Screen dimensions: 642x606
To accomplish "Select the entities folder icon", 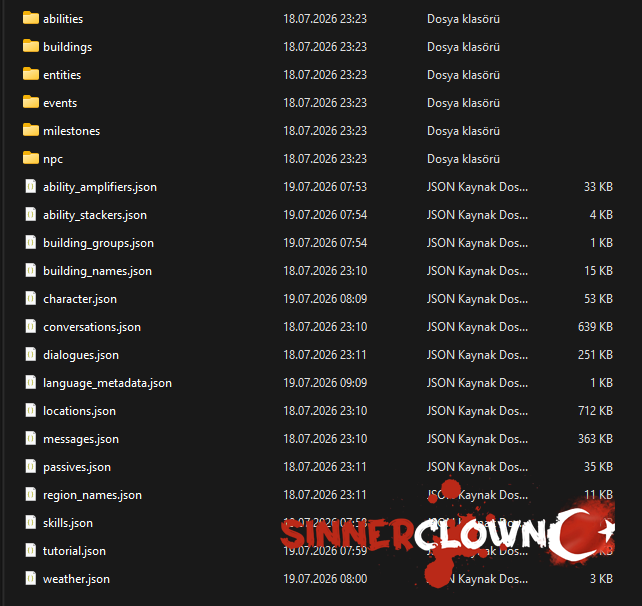I will click(31, 75).
